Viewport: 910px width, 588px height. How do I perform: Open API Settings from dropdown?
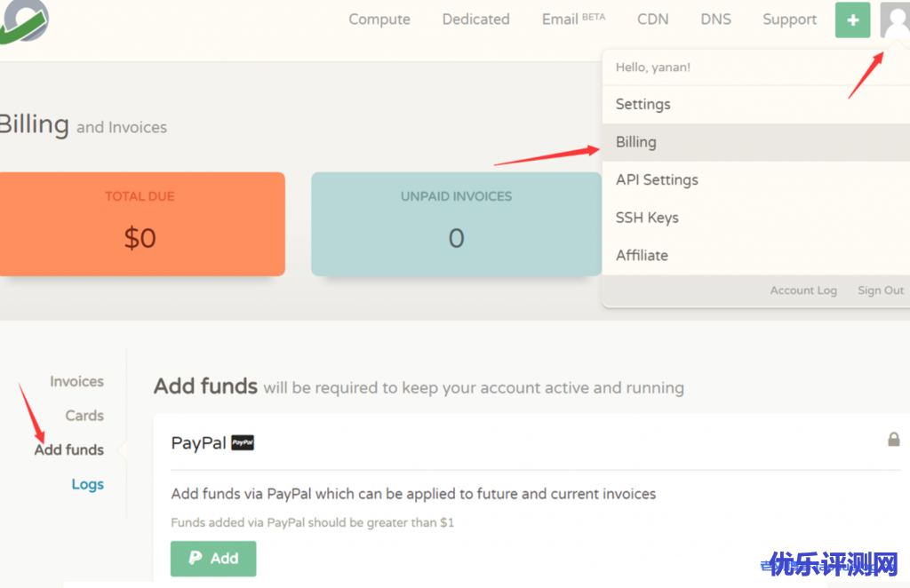[657, 179]
